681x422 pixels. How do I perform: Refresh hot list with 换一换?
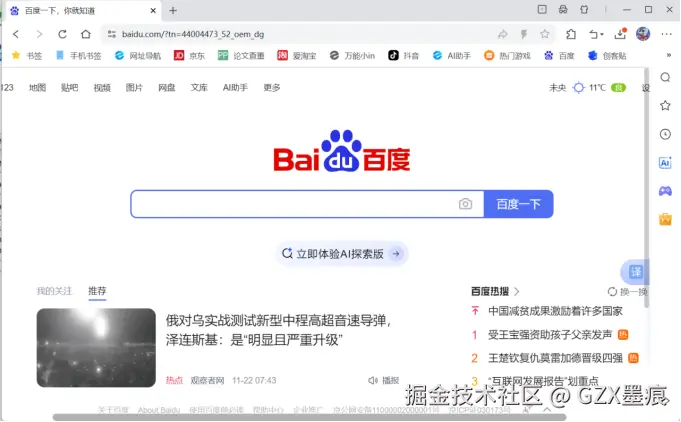coord(628,292)
